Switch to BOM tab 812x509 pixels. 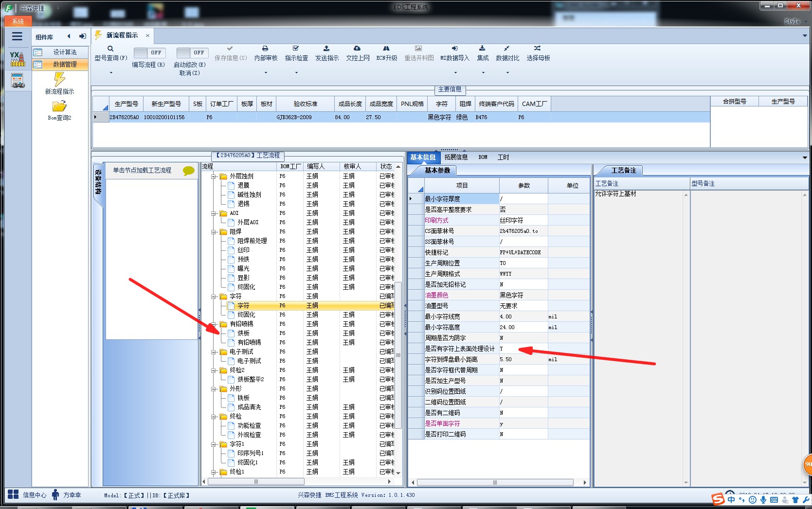(x=483, y=157)
